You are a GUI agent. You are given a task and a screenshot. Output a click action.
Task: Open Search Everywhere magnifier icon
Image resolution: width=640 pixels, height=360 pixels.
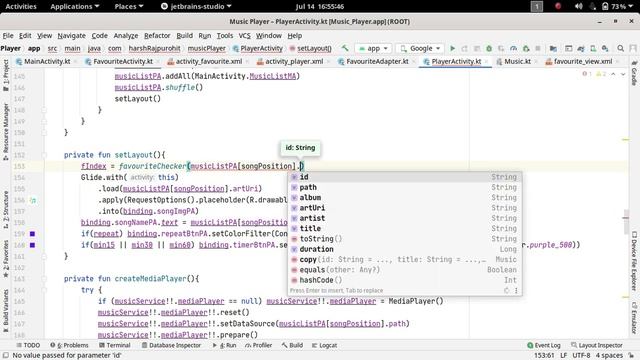tap(620, 48)
